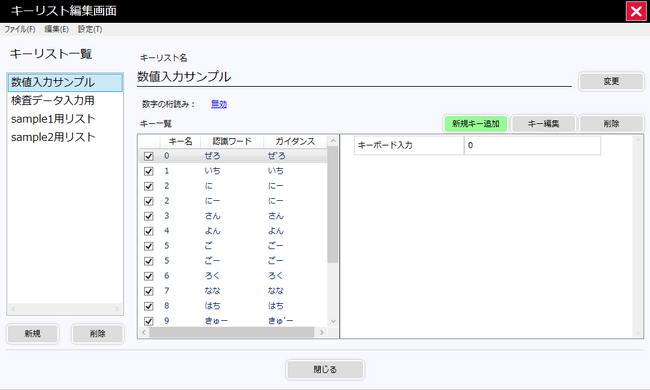Uncheck the checkbox for key 0 ぜろ
Viewport: 650px width, 390px height.
tap(148, 156)
